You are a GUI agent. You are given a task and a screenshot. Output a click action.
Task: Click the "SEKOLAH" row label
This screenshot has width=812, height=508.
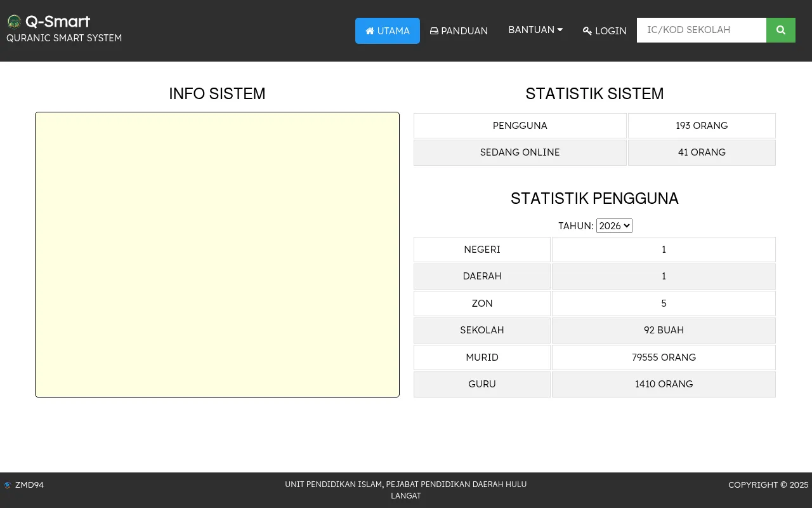point(482,330)
